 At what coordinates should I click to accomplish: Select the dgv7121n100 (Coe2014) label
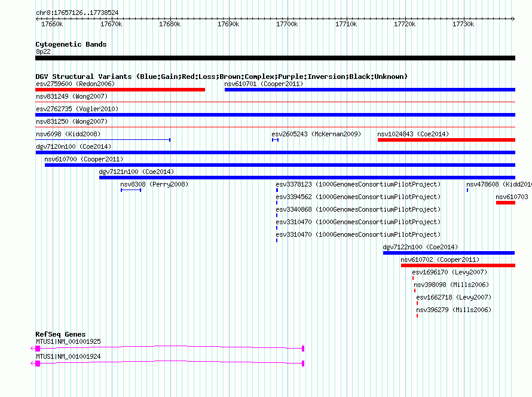point(136,172)
